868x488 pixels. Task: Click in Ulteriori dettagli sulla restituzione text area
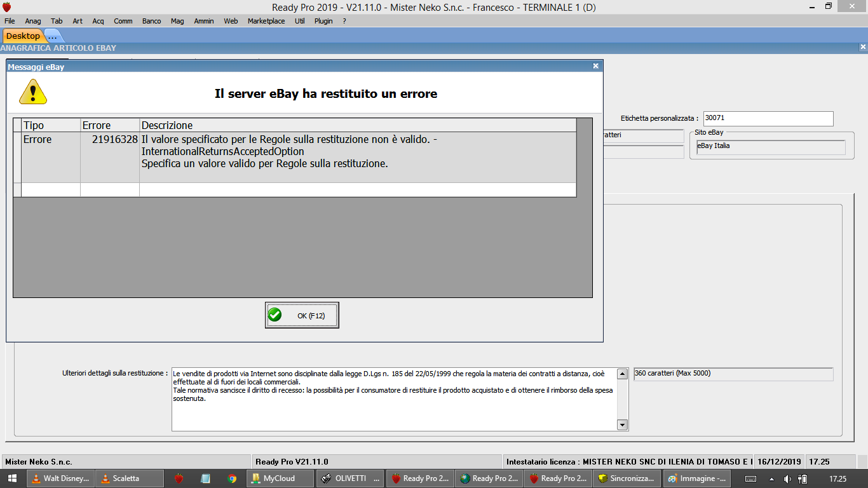(x=395, y=398)
